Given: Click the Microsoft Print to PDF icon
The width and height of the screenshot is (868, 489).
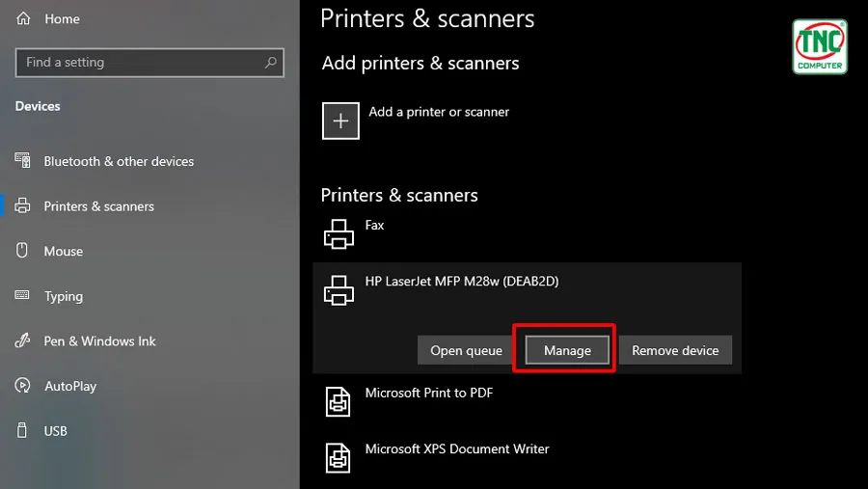Looking at the screenshot, I should [338, 402].
